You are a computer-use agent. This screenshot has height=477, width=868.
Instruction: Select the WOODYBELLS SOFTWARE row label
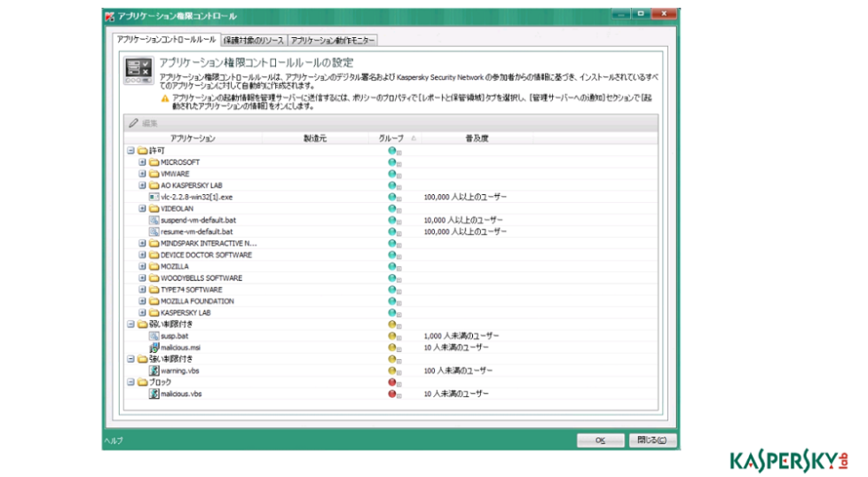pos(201,278)
